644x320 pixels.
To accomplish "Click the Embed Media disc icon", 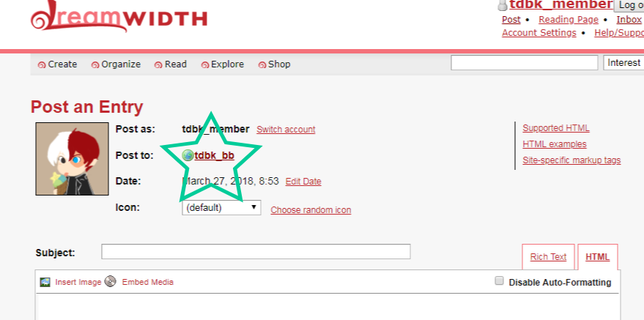I will [110, 281].
